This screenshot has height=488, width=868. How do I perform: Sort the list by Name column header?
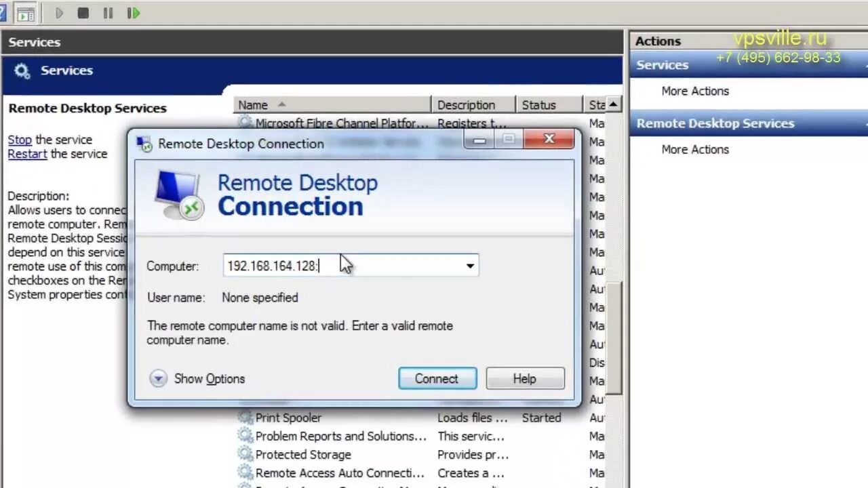[x=332, y=105]
